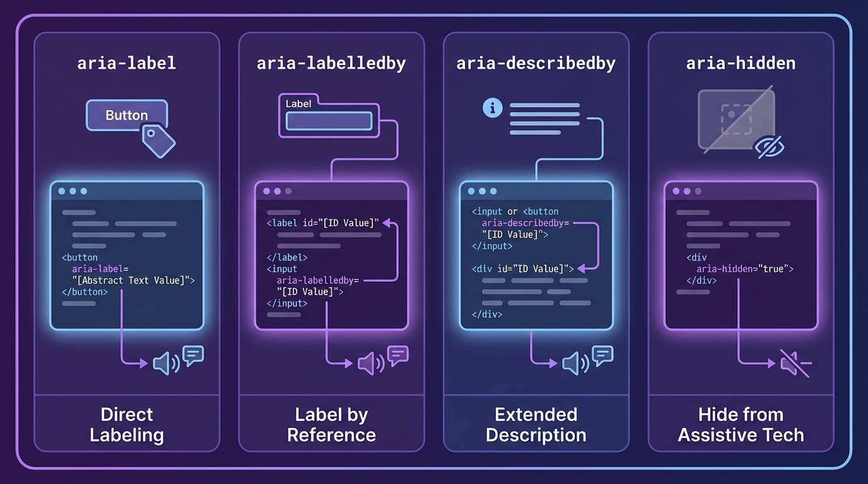
Task: Click the speech bubble in the aria-labelledby panel
Action: [398, 355]
